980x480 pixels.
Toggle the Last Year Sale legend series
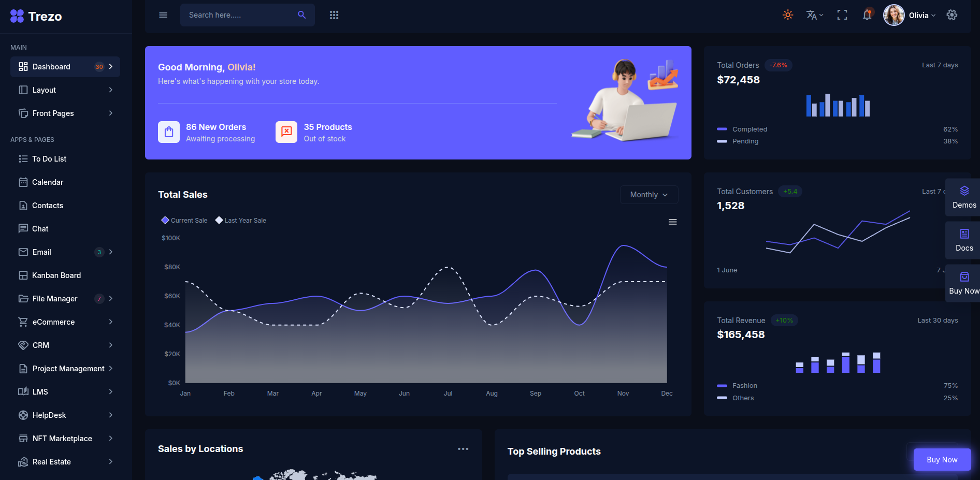(x=241, y=221)
